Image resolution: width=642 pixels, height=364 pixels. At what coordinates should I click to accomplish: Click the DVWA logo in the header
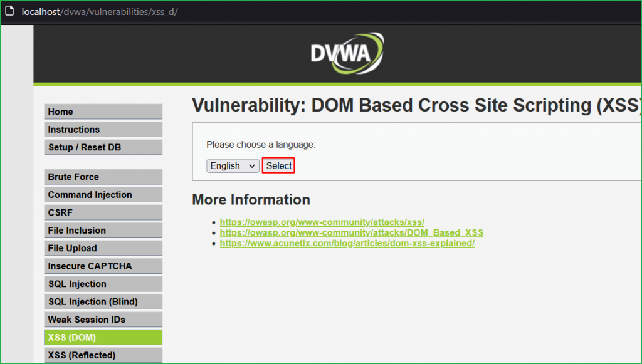pos(347,53)
